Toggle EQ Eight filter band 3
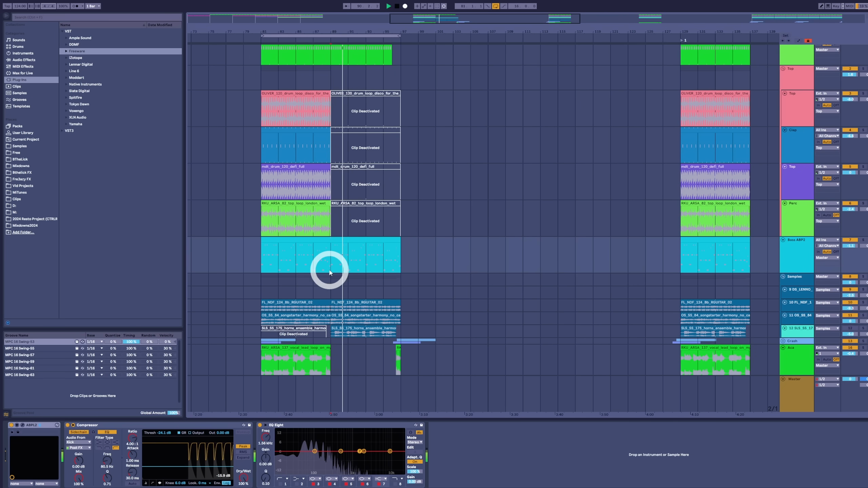Image resolution: width=868 pixels, height=488 pixels. tap(313, 484)
